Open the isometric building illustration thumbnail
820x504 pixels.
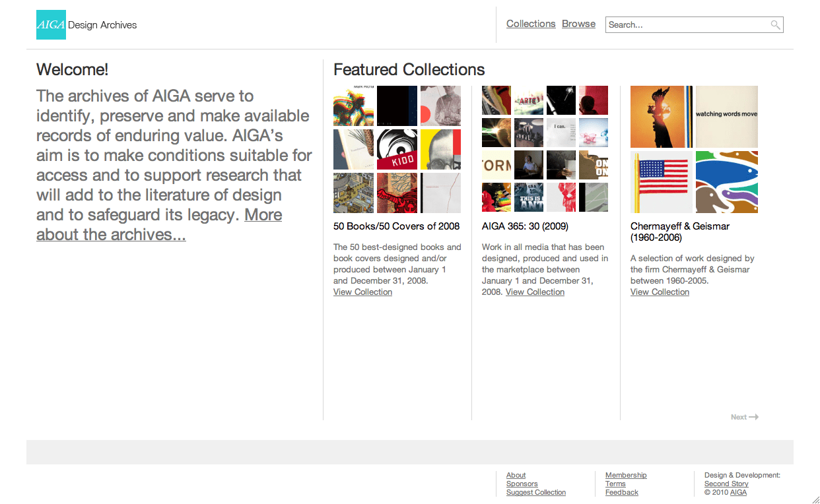tap(353, 193)
